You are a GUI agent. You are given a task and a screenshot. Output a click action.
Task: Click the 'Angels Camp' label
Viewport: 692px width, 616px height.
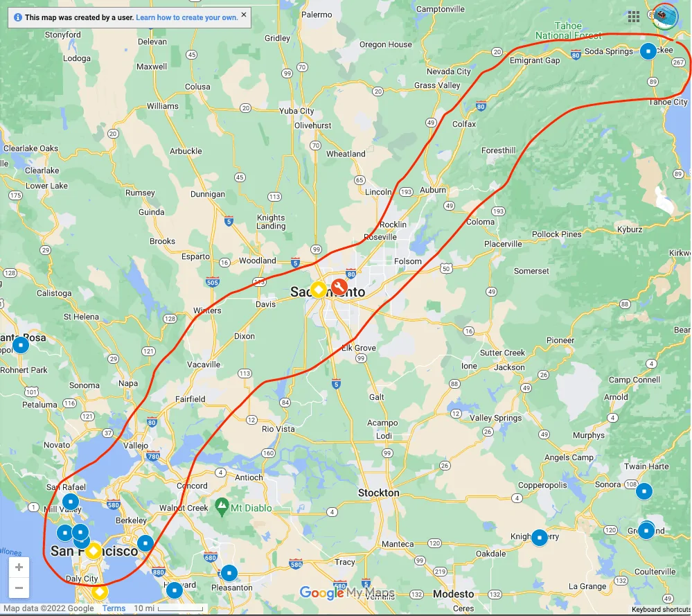point(569,457)
